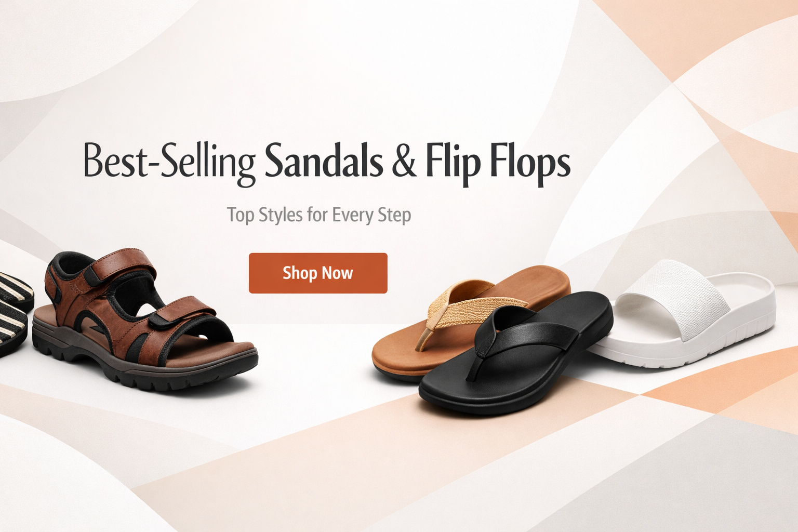The width and height of the screenshot is (798, 532).
Task: Click the Shop Now button
Action: click(x=318, y=273)
